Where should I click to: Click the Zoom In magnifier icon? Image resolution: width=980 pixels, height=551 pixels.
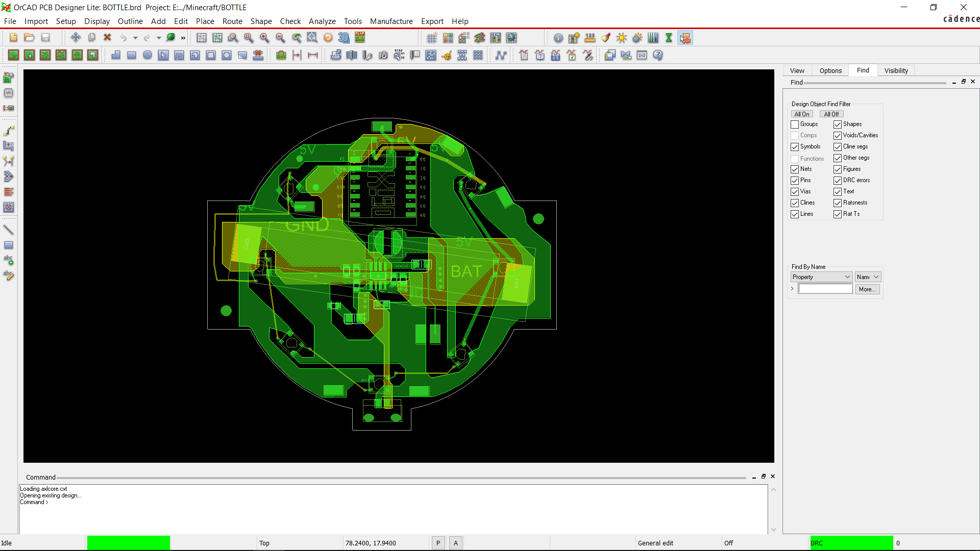point(264,38)
